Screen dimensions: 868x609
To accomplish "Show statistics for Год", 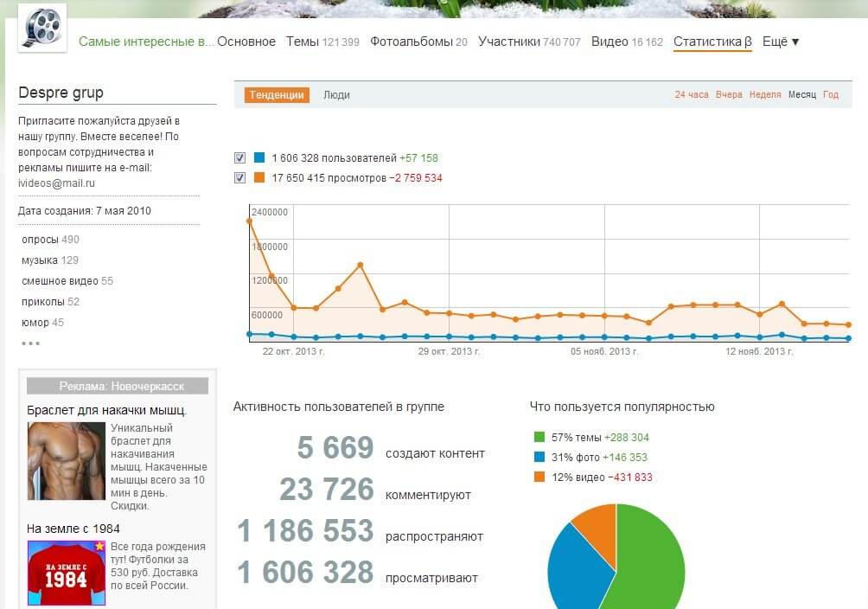I will (830, 95).
